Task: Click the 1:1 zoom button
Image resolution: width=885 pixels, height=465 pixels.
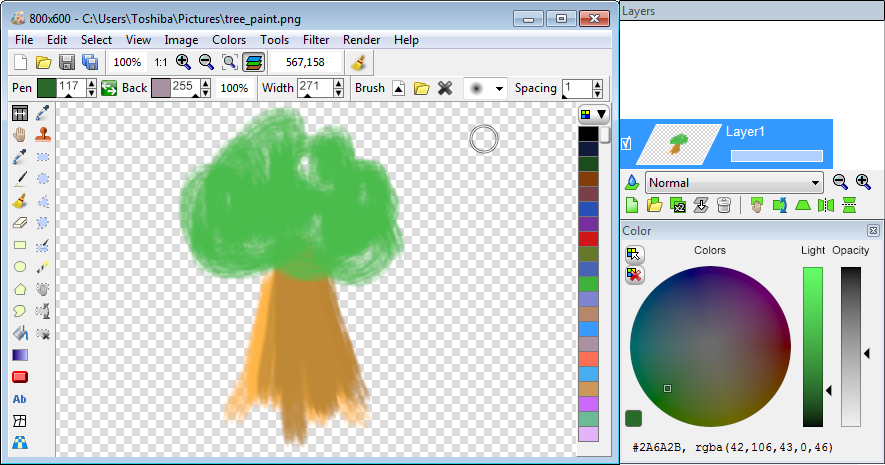Action: 160,62
